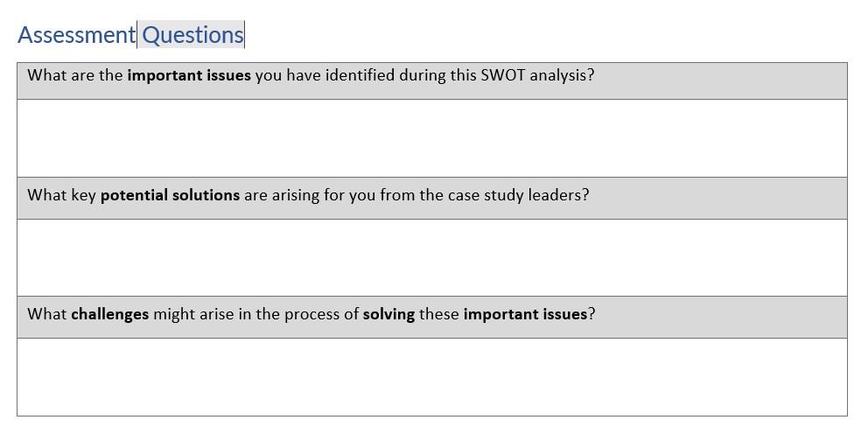Click the word Assessment in the heading

(76, 35)
